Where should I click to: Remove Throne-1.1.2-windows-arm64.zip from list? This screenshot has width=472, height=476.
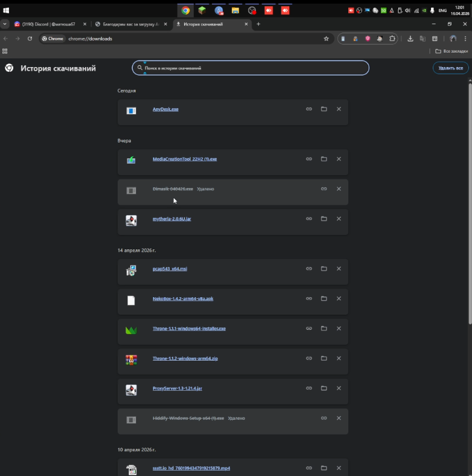pos(339,358)
